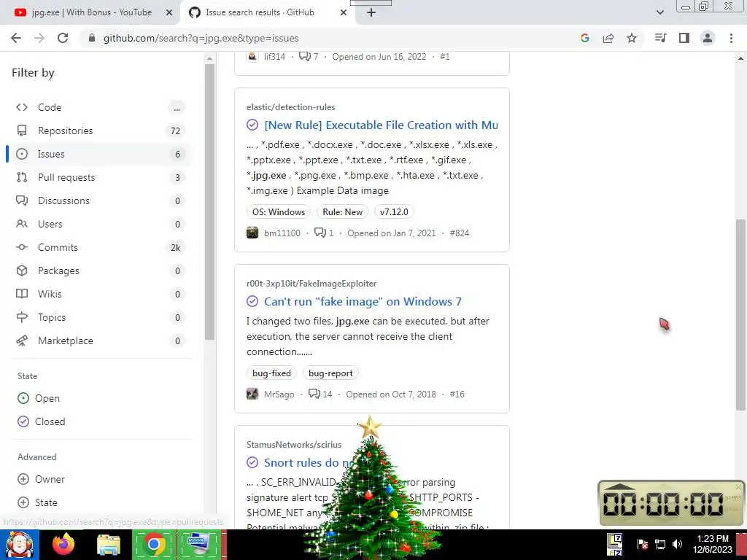747x560 pixels.
Task: Filter results by Packages
Action: tap(99, 271)
